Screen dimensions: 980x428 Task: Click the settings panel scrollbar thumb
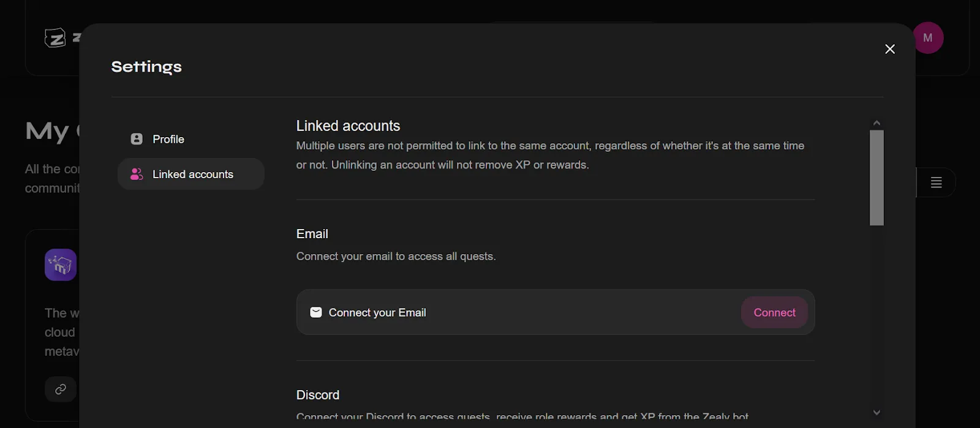click(876, 178)
